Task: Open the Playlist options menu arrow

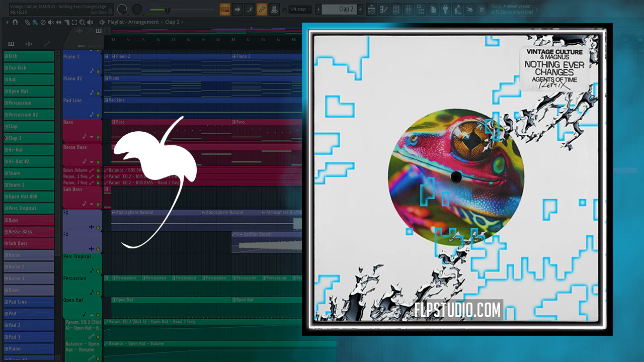Action: click(7, 22)
